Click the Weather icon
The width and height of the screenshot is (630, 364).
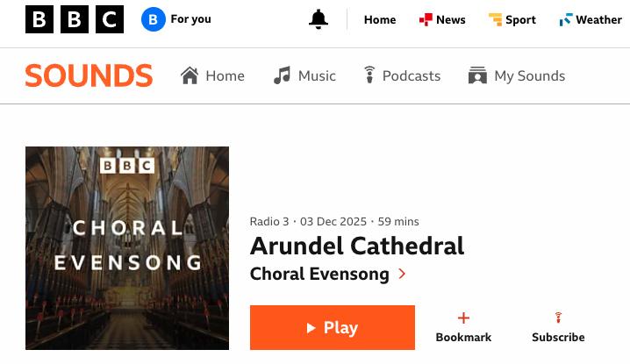coord(566,19)
